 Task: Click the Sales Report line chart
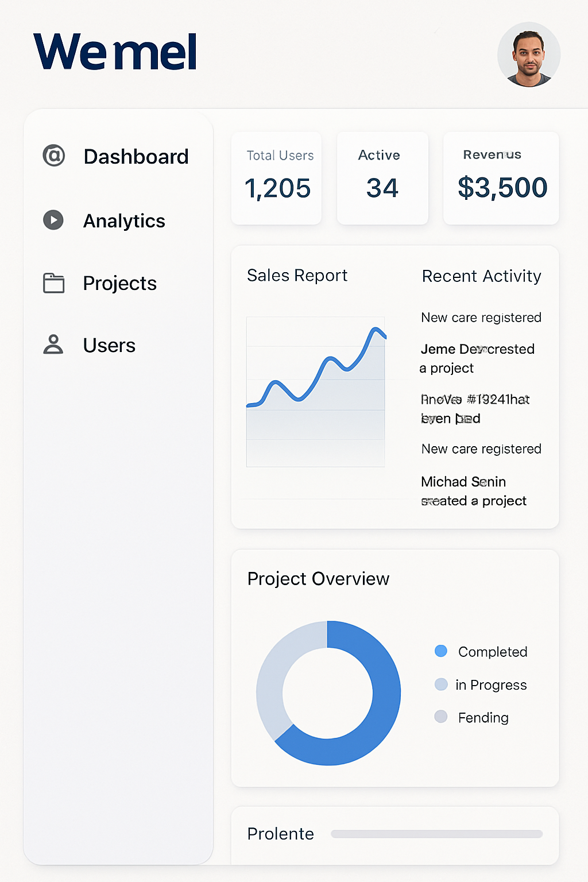click(316, 392)
